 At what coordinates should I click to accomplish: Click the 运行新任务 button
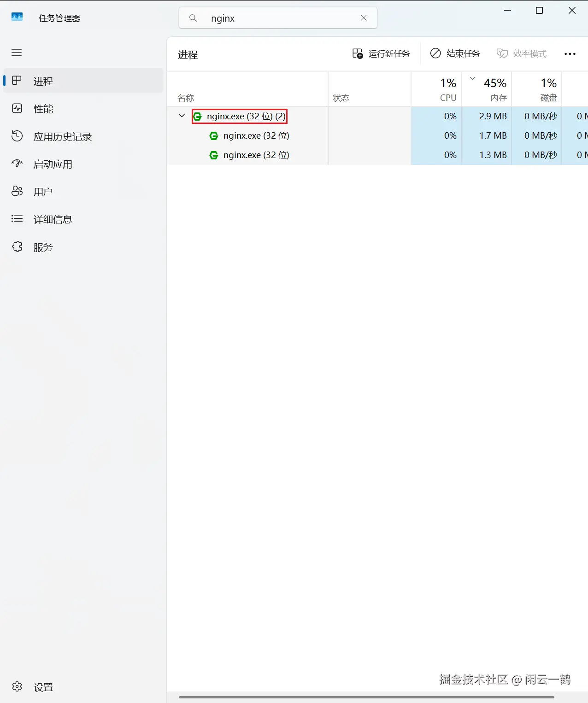pos(381,54)
